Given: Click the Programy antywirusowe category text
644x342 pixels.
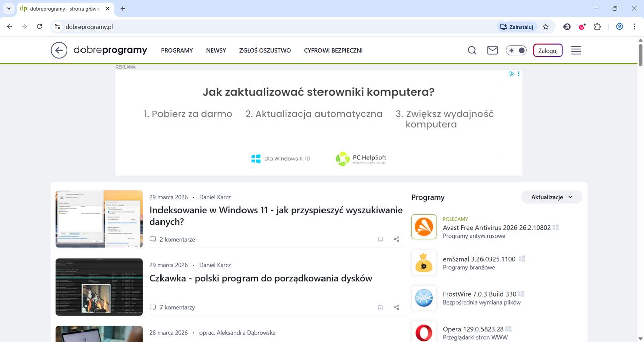Looking at the screenshot, I should [x=474, y=236].
